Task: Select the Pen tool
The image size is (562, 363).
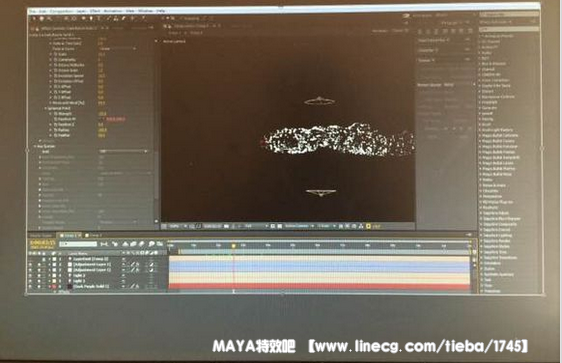Action: click(x=91, y=18)
